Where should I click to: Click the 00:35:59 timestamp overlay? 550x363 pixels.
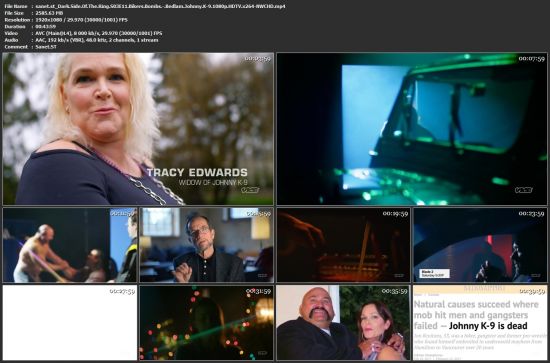tap(395, 291)
